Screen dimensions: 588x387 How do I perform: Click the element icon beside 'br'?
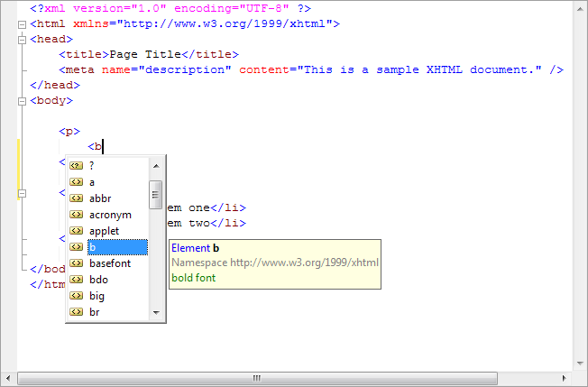(76, 311)
